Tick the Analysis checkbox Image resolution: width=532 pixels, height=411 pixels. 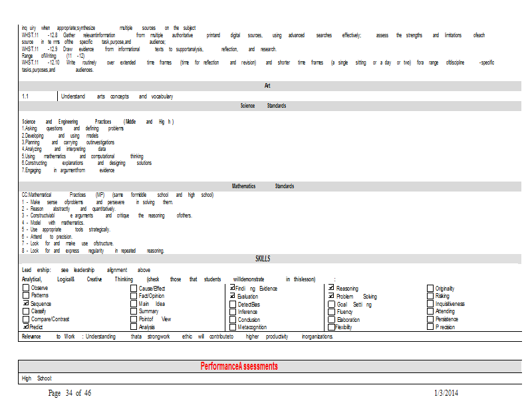click(134, 327)
